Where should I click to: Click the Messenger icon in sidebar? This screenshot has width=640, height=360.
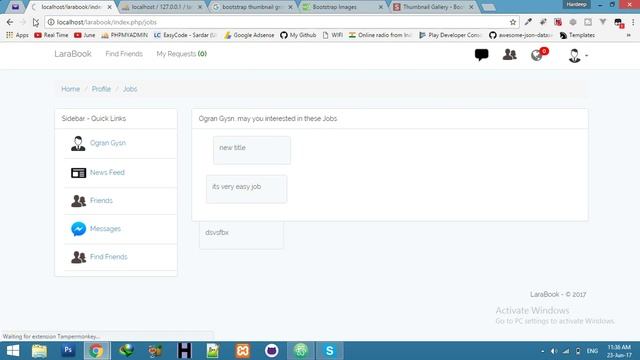point(78,229)
